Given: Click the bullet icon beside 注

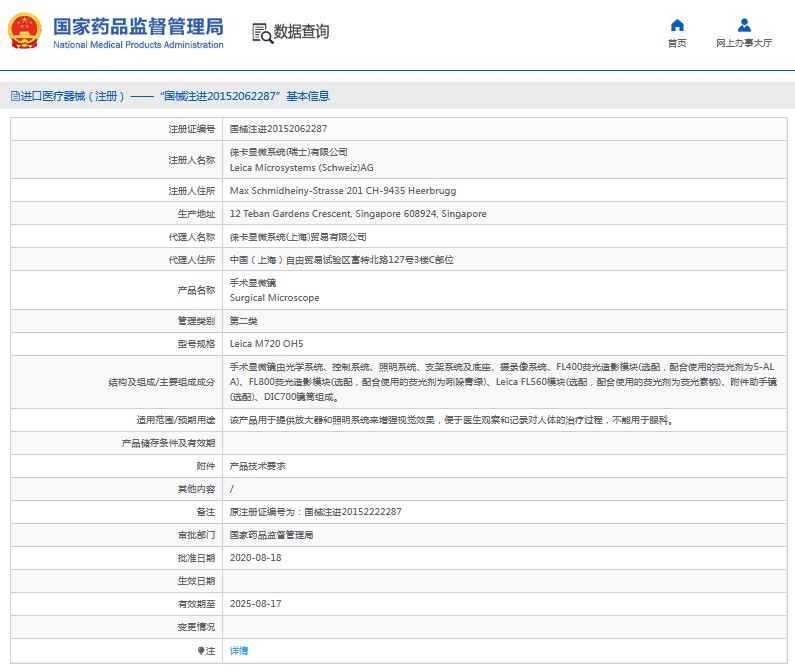Looking at the screenshot, I should (x=200, y=650).
